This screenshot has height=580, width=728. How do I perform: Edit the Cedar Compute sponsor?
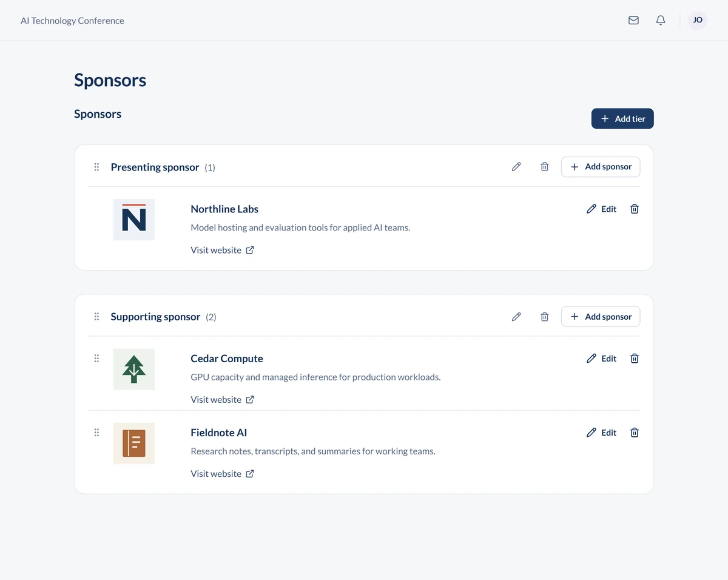[601, 359]
